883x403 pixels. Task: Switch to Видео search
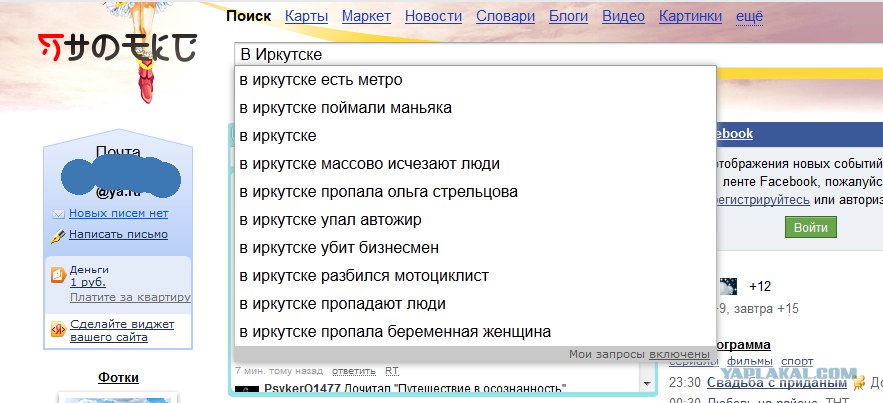pos(623,16)
